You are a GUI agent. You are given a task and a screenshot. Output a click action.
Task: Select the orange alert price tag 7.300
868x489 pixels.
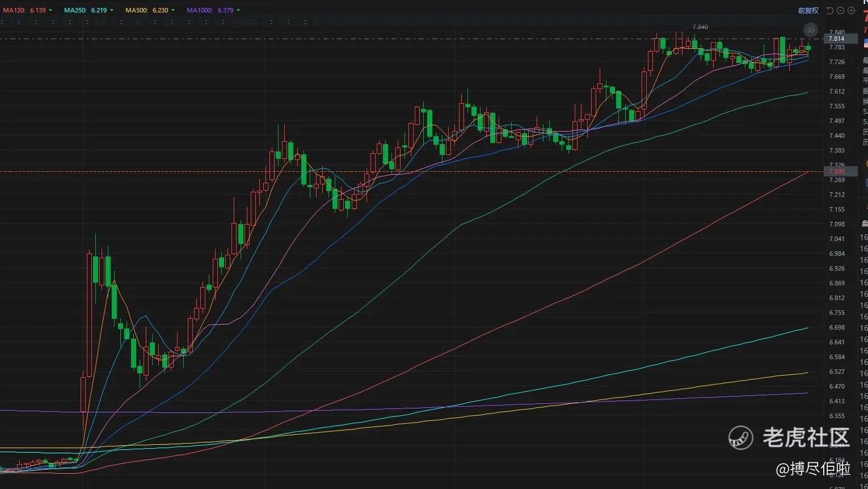(x=840, y=171)
